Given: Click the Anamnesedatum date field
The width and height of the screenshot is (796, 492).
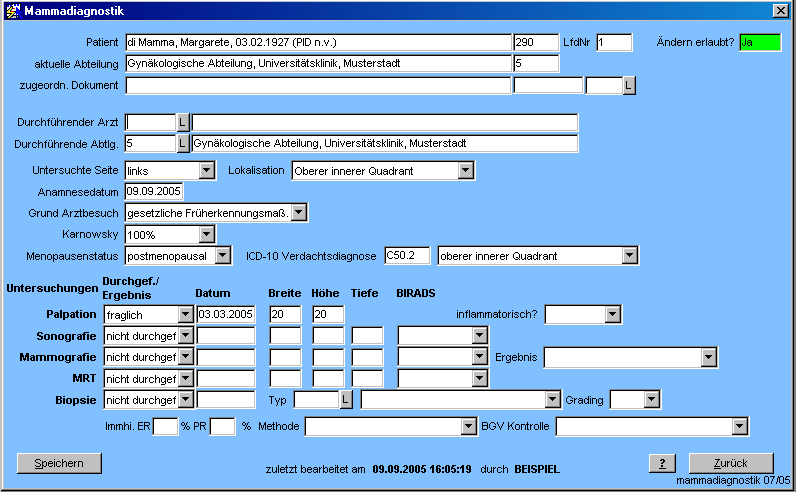Looking at the screenshot, I should [154, 192].
